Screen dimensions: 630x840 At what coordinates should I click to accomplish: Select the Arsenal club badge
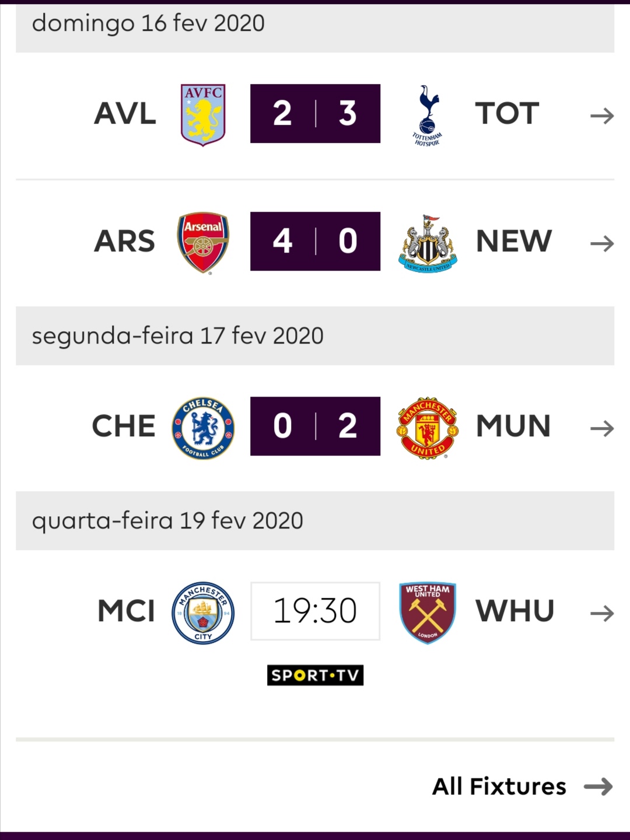[203, 242]
